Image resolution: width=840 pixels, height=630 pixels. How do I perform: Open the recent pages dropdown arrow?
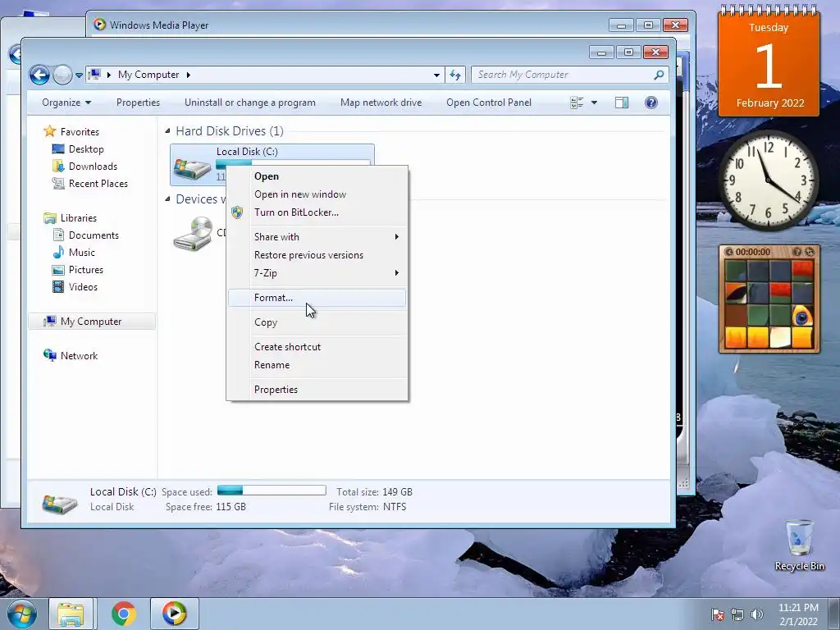pos(79,75)
